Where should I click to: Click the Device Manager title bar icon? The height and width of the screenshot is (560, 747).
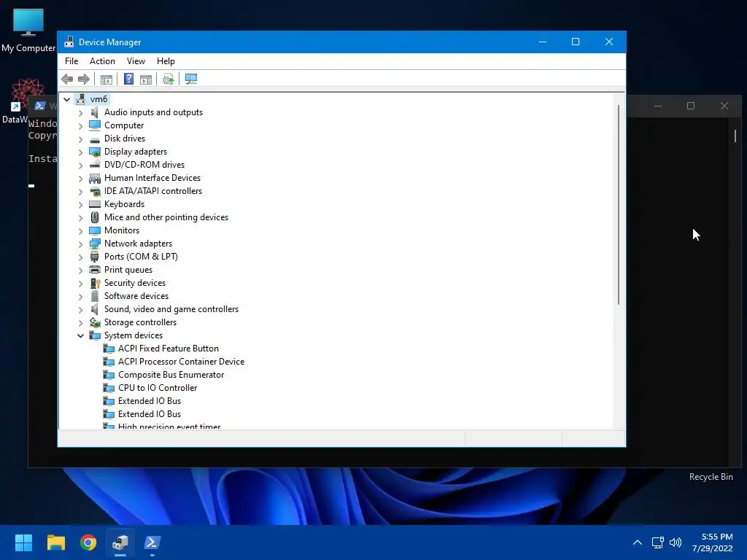click(69, 42)
